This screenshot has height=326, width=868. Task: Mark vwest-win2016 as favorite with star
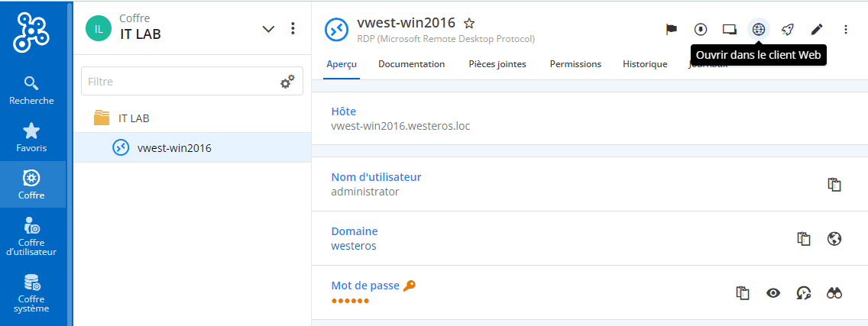pyautogui.click(x=469, y=23)
